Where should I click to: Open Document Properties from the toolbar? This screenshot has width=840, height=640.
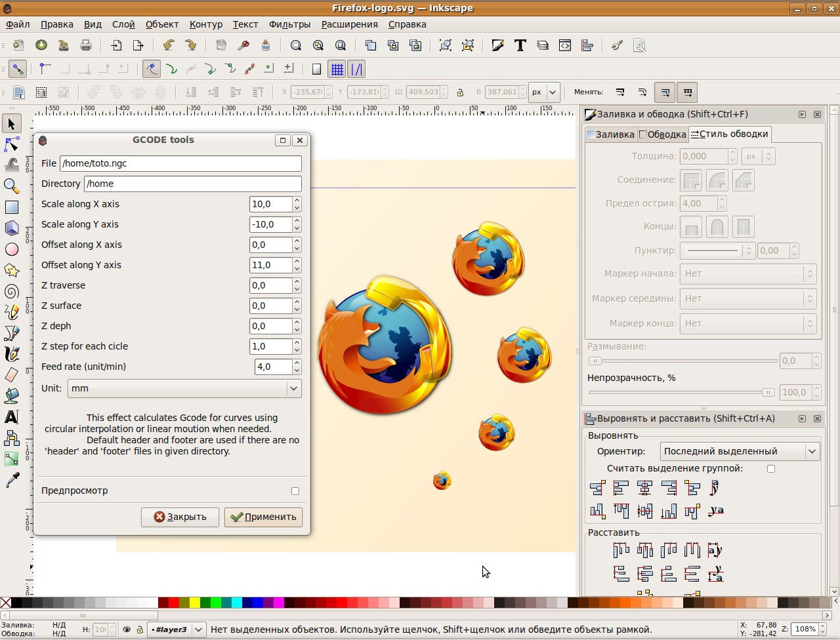tap(640, 45)
